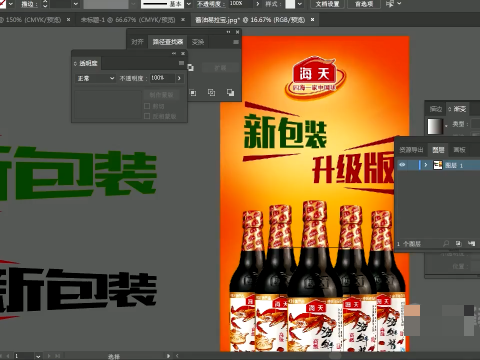Click the clipping mask icon in Layers footer

click(x=458, y=244)
